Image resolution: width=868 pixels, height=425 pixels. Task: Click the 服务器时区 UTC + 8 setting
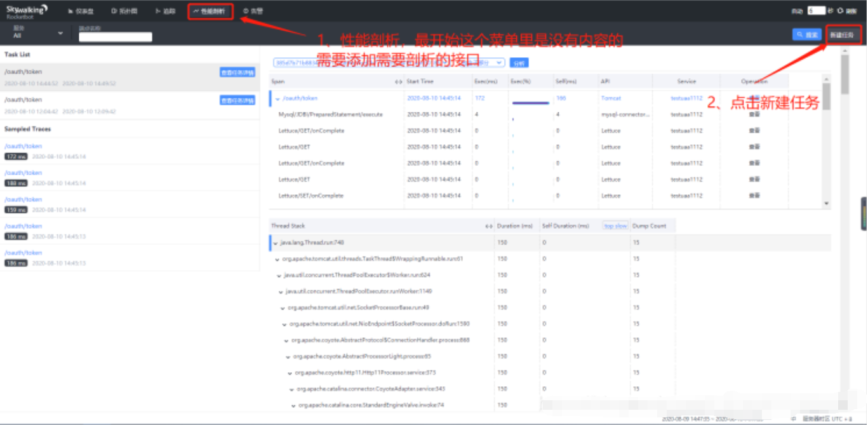[x=827, y=419]
